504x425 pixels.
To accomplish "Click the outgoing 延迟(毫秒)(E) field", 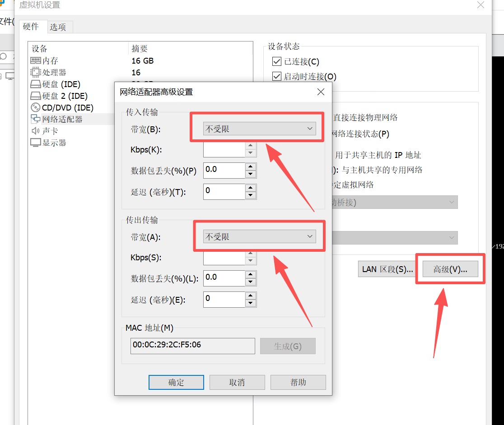I will pyautogui.click(x=224, y=300).
